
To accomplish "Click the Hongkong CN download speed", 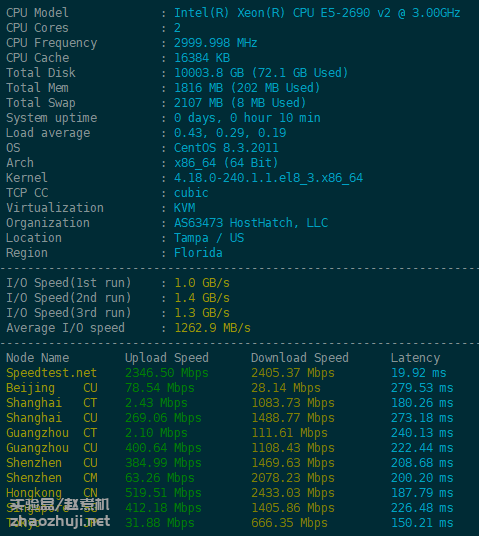I will (293, 493).
